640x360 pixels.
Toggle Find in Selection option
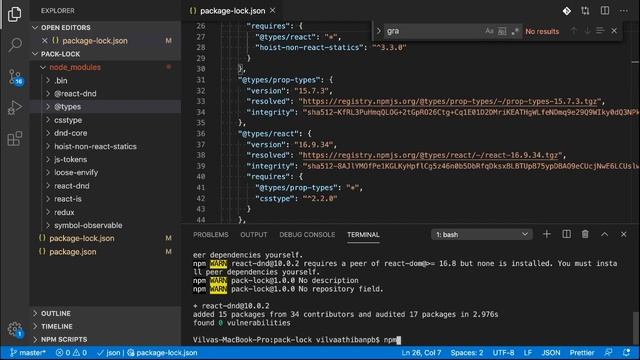(600, 31)
